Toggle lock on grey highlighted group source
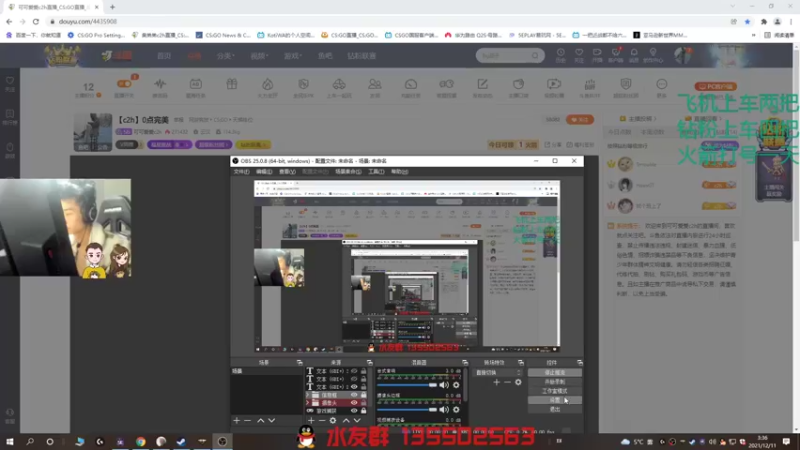The width and height of the screenshot is (800, 450). tap(363, 395)
